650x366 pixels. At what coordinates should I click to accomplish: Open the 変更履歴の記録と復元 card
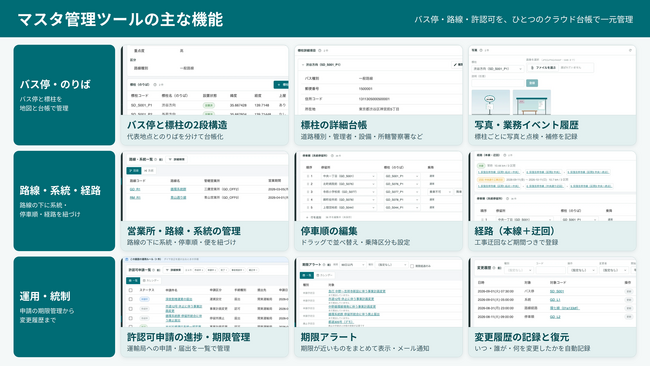(x=552, y=307)
